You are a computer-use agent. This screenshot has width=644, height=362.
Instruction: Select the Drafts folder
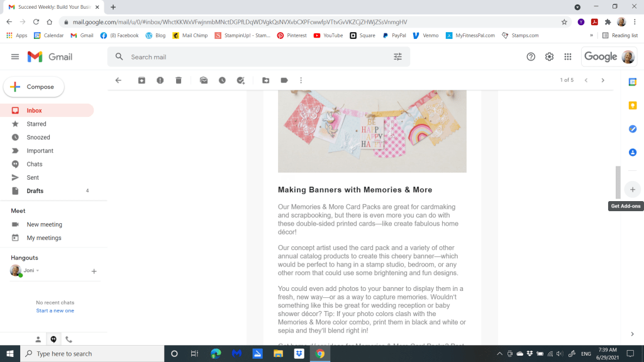[x=35, y=191]
